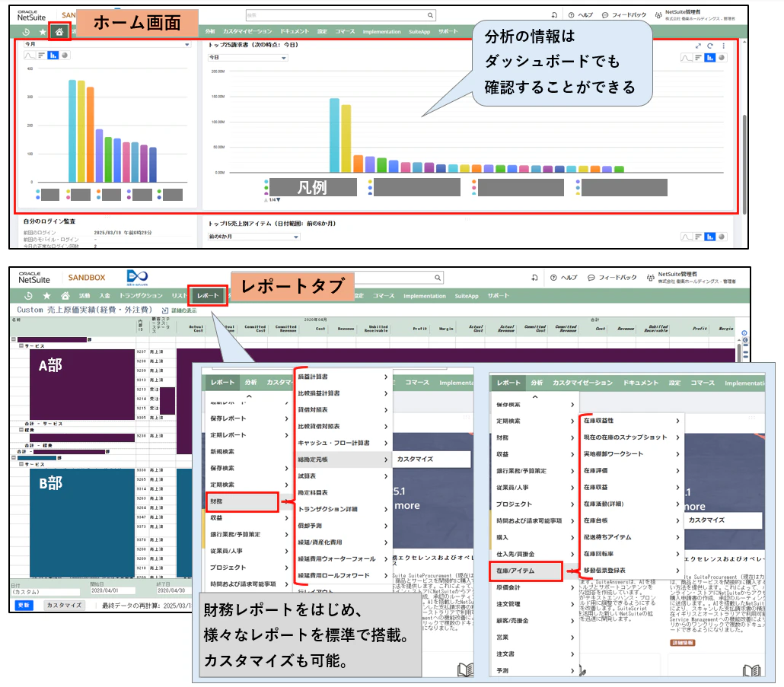
Task: Click カスタマイズ beside 在庫台帳
Action: pos(723,520)
